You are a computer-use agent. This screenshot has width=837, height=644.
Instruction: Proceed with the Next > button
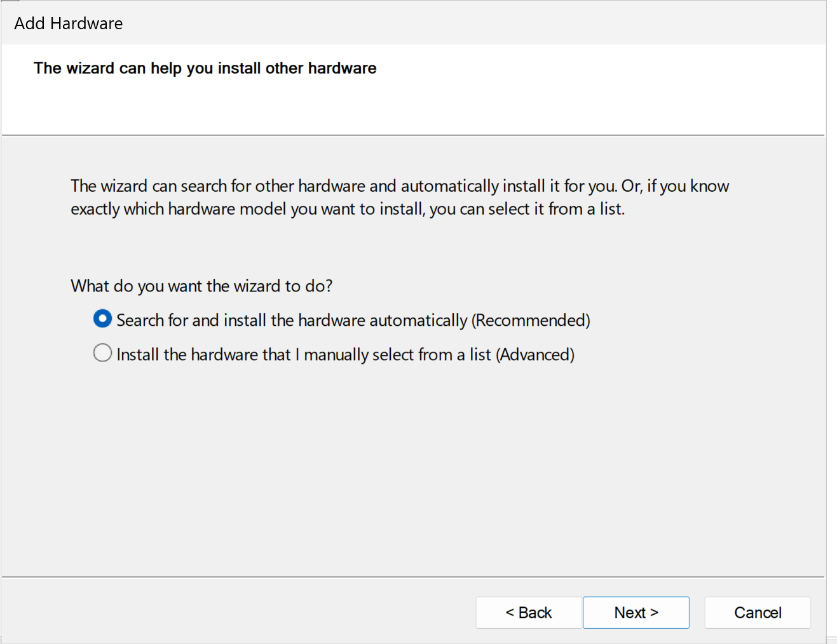(636, 612)
